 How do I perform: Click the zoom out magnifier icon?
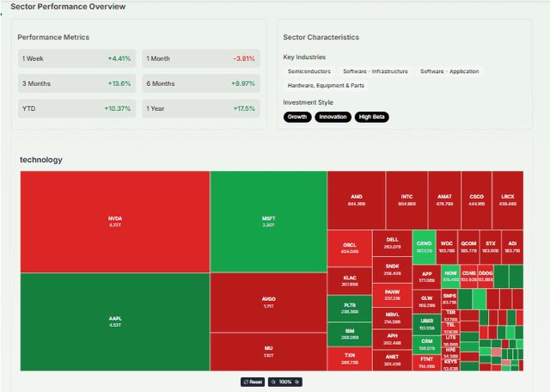(x=273, y=382)
